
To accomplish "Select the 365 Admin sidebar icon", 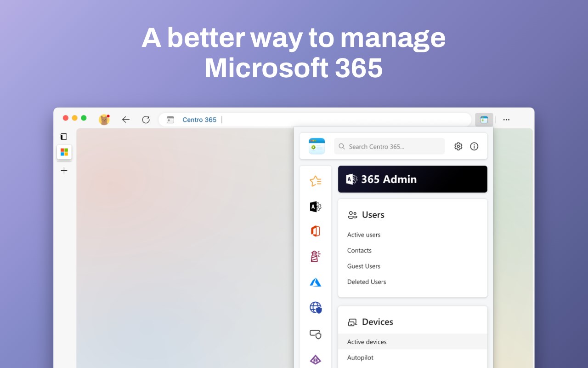I will tap(316, 207).
